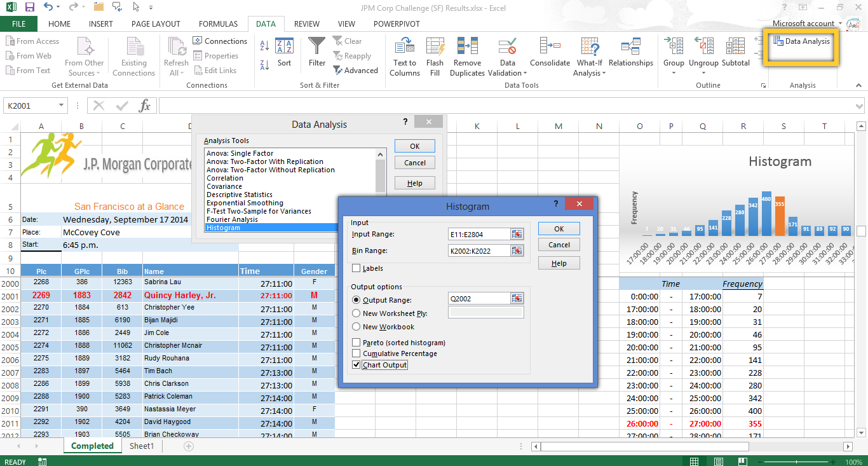
Task: Enable Pareto (sorted histogram)
Action: 356,343
